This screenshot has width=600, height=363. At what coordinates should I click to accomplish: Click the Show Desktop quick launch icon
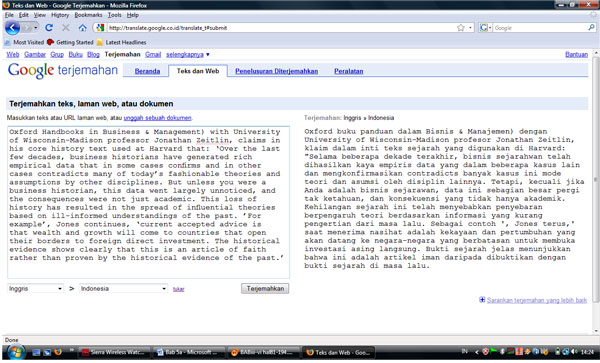(36, 352)
